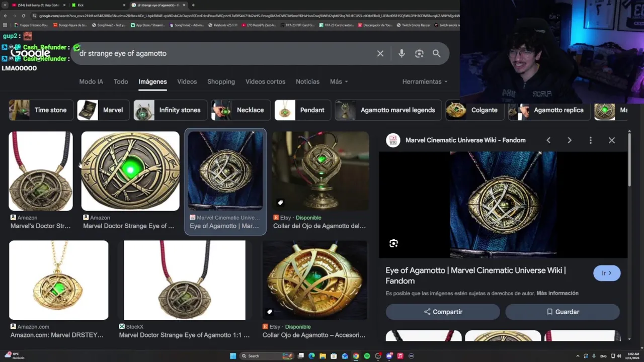Select the Agamotto marvel legends chip
644x362 pixels.
coord(388,110)
